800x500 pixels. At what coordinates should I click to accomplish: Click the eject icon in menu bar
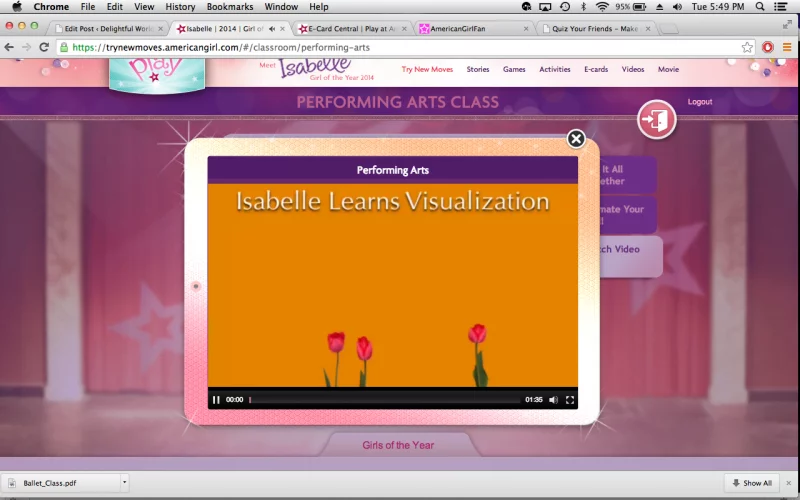[660, 7]
